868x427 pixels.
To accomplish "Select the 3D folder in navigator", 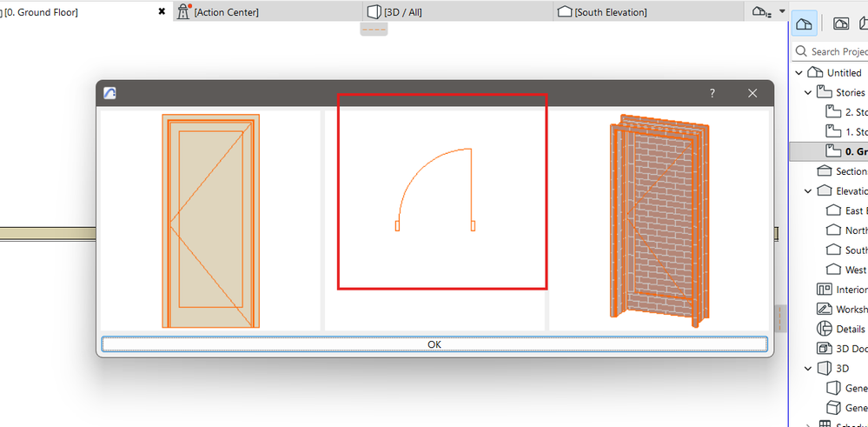I will click(x=833, y=368).
